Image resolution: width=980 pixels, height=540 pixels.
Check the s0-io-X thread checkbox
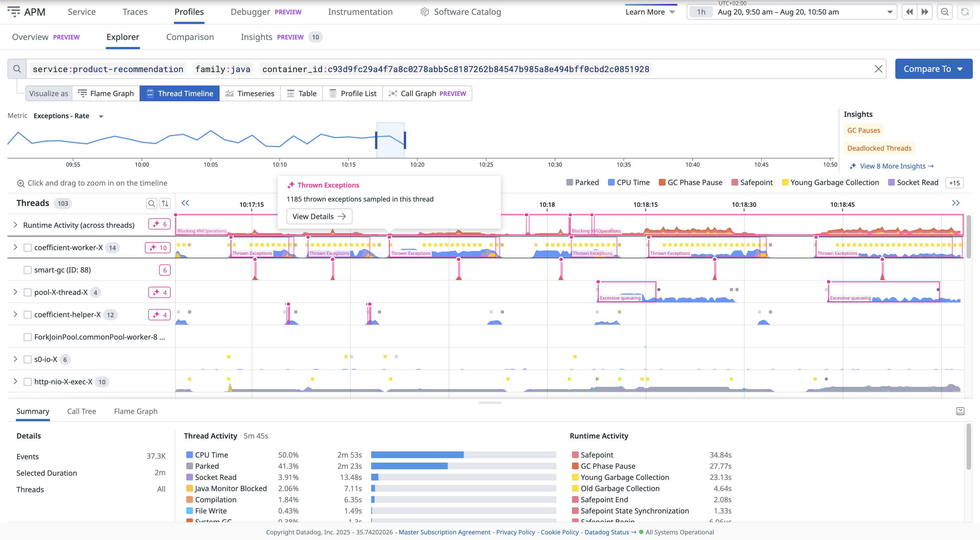point(27,359)
